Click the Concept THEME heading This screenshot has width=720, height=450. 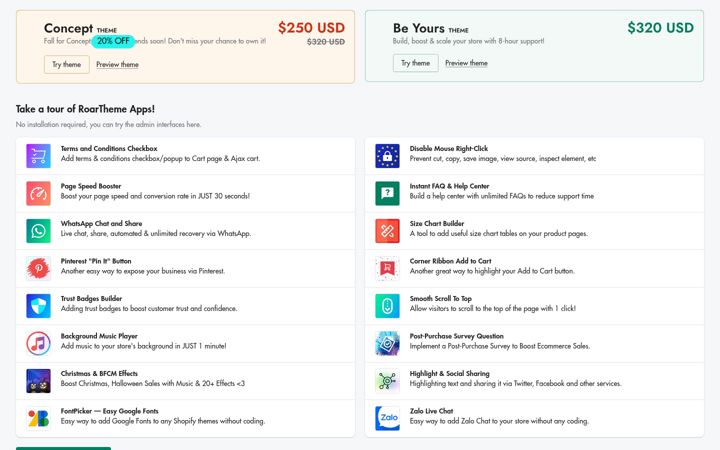(80, 28)
